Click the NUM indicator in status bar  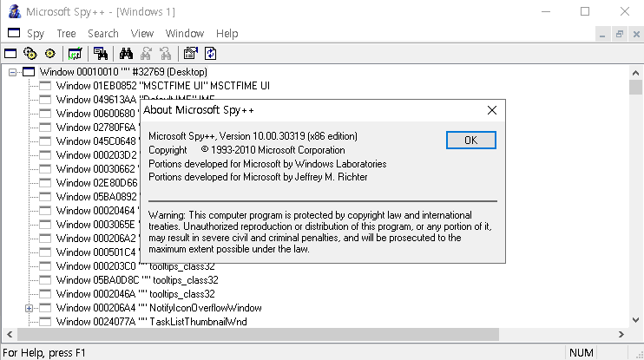tap(582, 352)
